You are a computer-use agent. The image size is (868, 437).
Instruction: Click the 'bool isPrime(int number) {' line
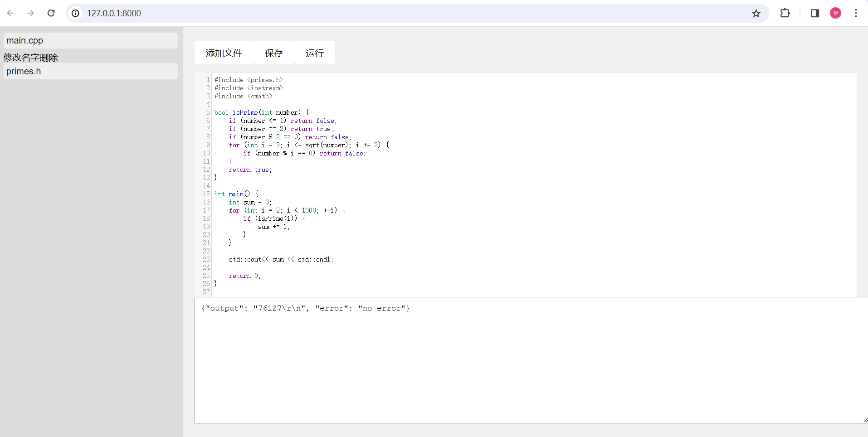point(262,112)
